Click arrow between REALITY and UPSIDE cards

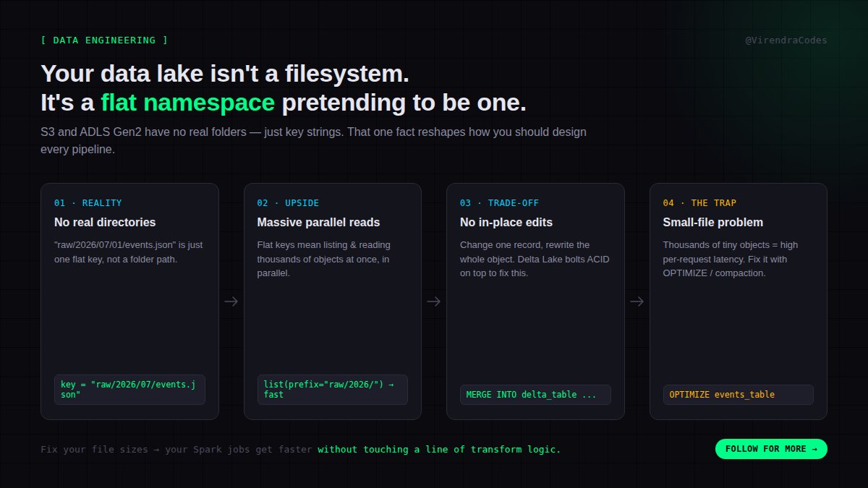click(231, 301)
